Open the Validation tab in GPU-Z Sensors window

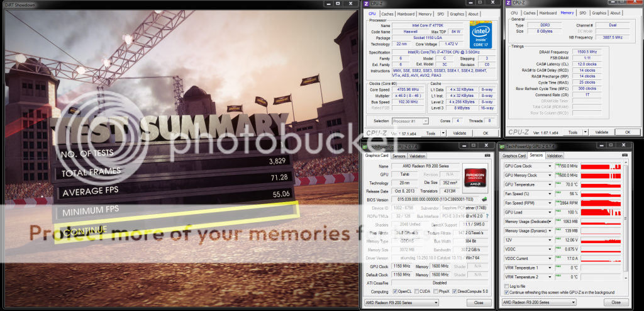click(555, 155)
